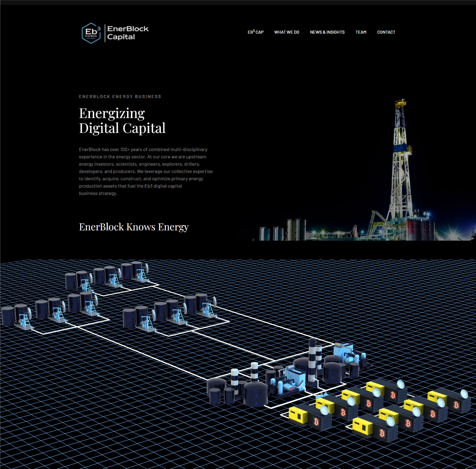Image resolution: width=476 pixels, height=469 pixels.
Task: Click the drilling rig tower image
Action: [400, 158]
